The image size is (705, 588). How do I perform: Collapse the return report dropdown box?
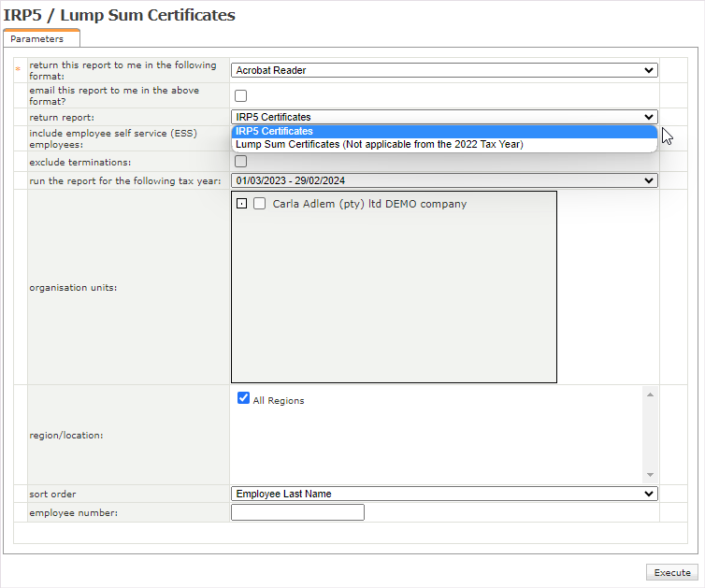[444, 117]
